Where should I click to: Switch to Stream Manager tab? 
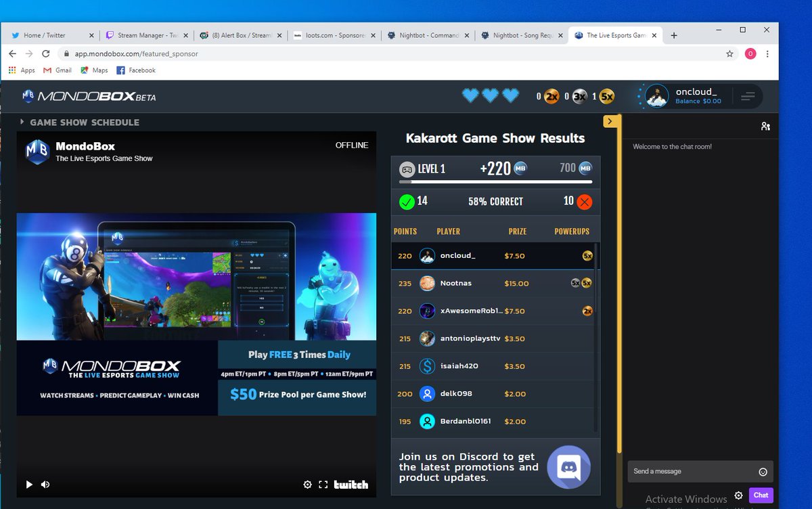pyautogui.click(x=145, y=35)
